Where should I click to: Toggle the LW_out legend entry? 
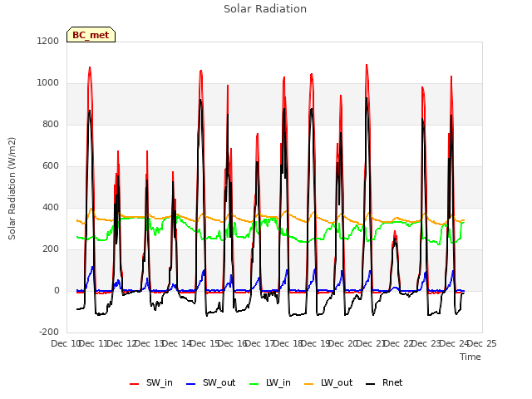(x=328, y=382)
